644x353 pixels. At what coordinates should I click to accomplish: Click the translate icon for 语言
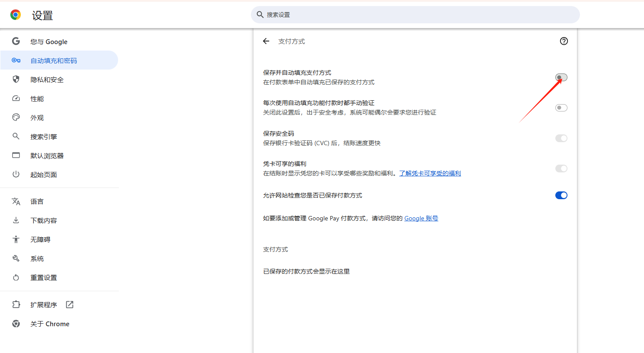[16, 201]
